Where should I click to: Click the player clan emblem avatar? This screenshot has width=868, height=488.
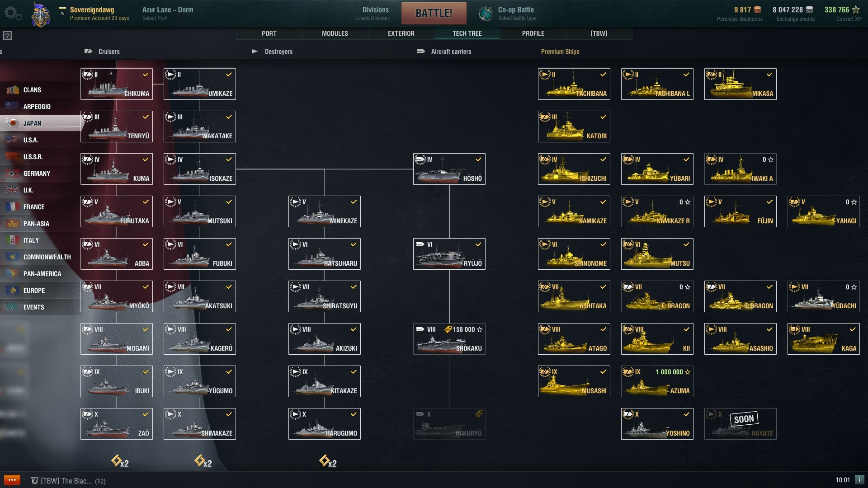(40, 14)
